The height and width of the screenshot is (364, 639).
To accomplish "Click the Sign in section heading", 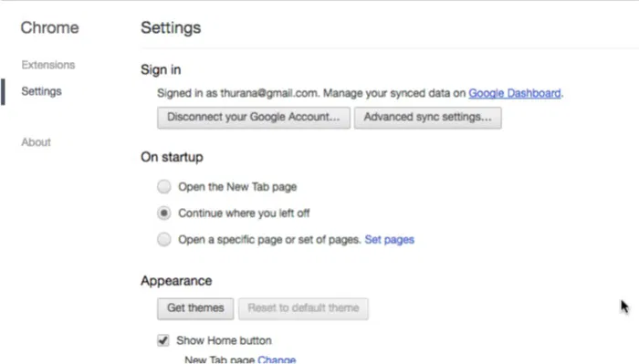I will click(161, 69).
